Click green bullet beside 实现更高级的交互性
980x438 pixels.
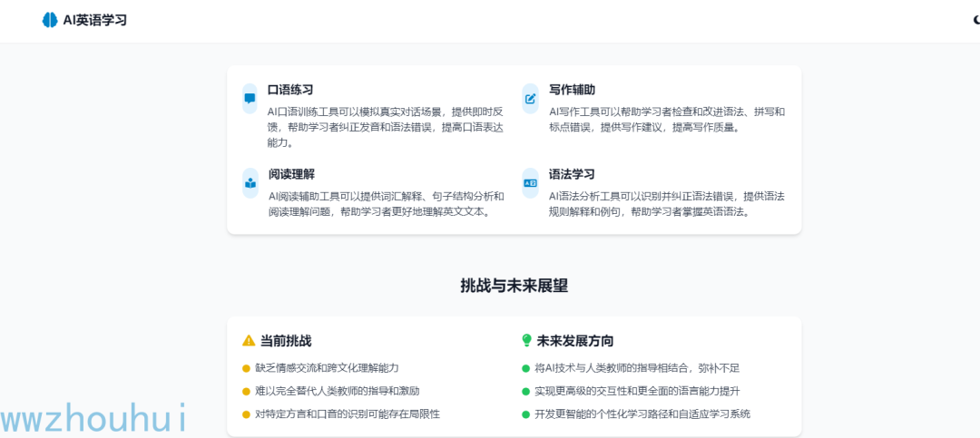[x=525, y=392]
